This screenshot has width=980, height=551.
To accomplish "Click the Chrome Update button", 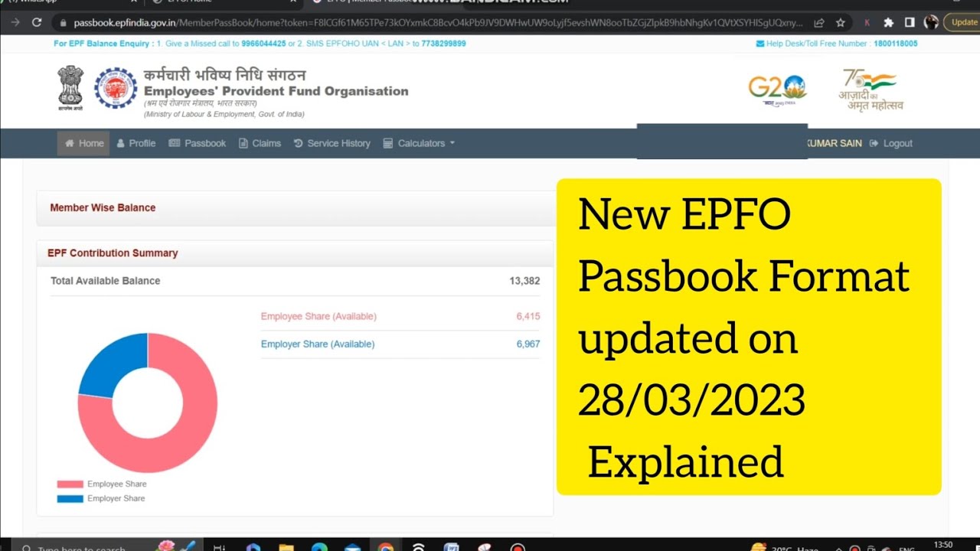I will click(x=963, y=22).
